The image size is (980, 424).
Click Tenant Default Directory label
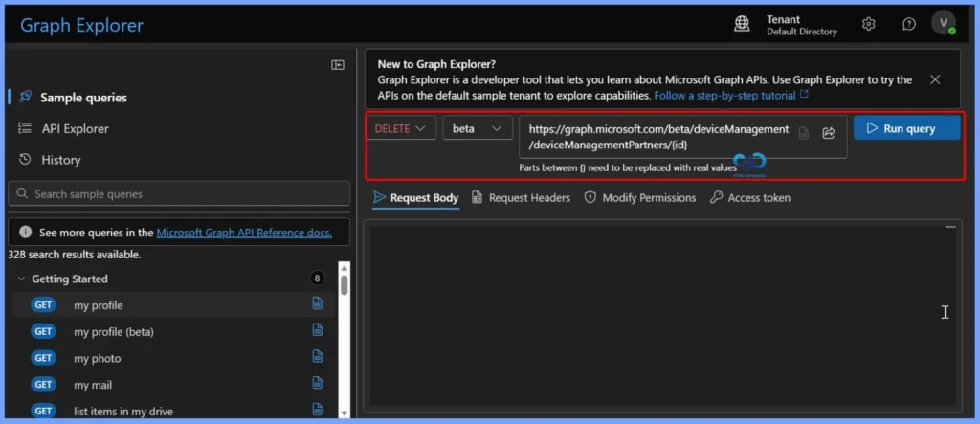[x=802, y=25]
